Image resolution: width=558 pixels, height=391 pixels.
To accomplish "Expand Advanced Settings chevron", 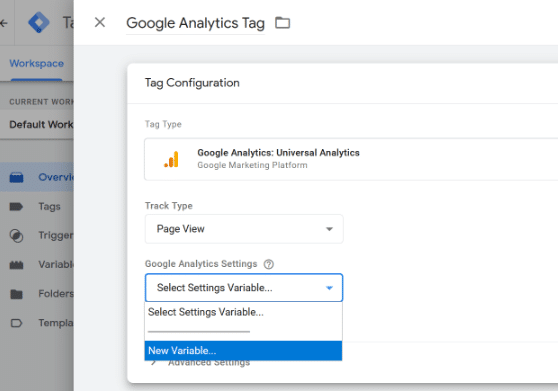I will (153, 363).
